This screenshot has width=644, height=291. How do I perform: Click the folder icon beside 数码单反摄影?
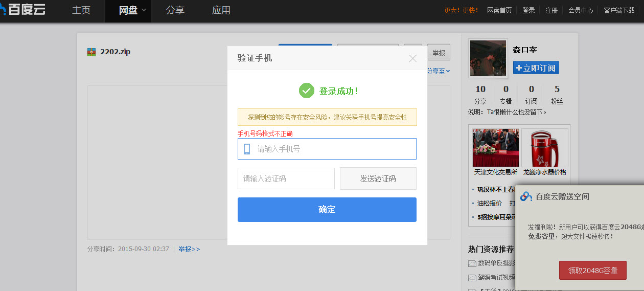pos(472,263)
